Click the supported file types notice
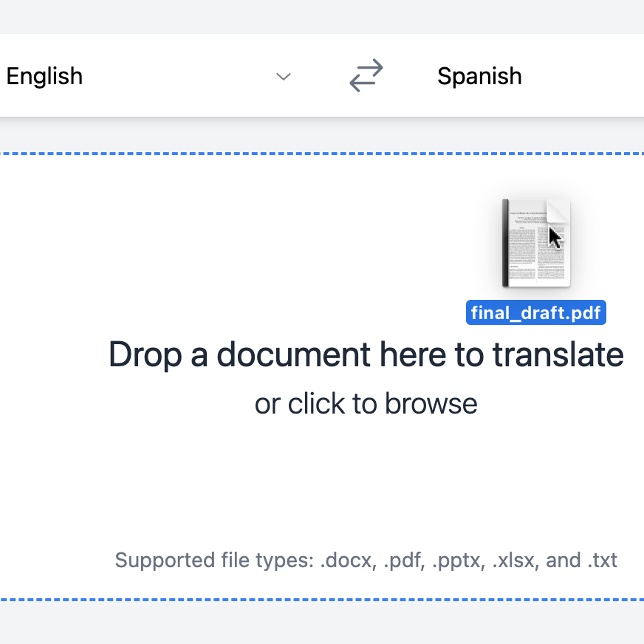Screen dimensions: 644x644 (366, 560)
